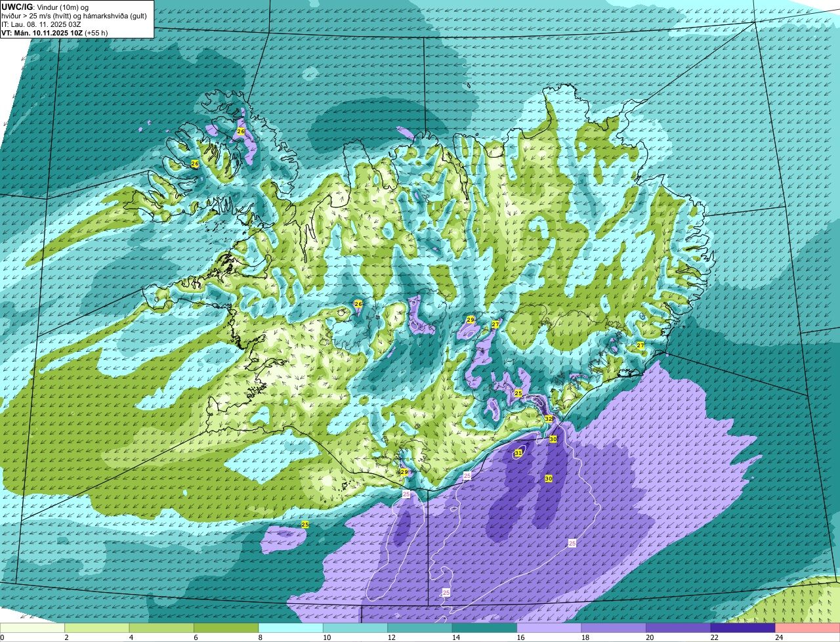Click the legend tick label '18'
The image size is (840, 642).
tap(585, 637)
